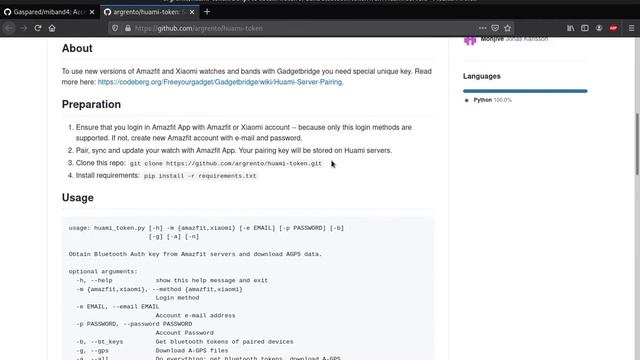Open the browser home page
The width and height of the screenshot is (640, 360).
pyautogui.click(x=52, y=28)
